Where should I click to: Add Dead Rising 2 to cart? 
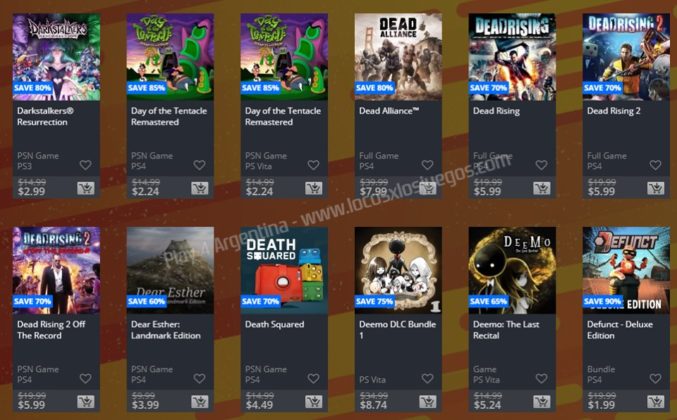(655, 188)
